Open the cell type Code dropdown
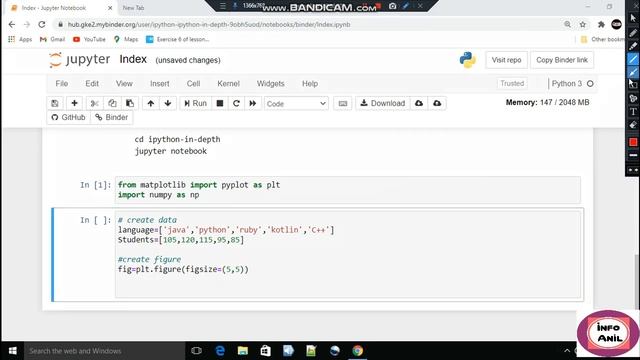Screen dimensions: 640x360 (x=296, y=104)
